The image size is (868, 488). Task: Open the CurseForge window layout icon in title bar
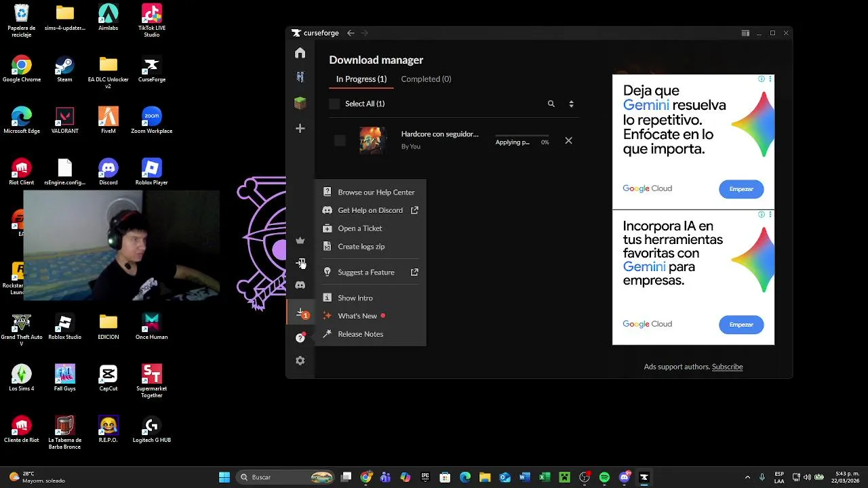click(745, 33)
